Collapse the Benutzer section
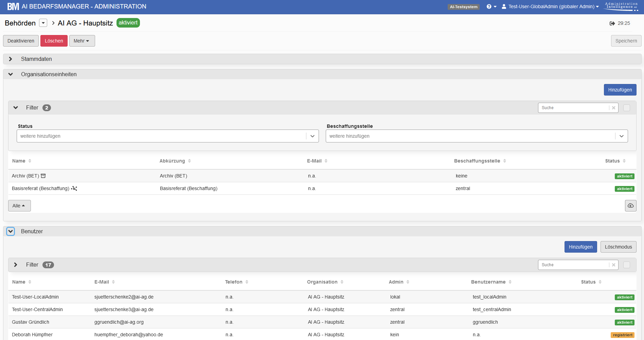This screenshot has width=644, height=340. [11, 231]
